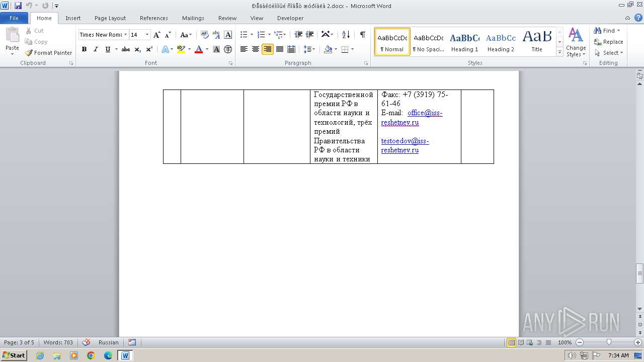This screenshot has height=362, width=644.
Task: Click the Paste icon
Action: [12, 35]
